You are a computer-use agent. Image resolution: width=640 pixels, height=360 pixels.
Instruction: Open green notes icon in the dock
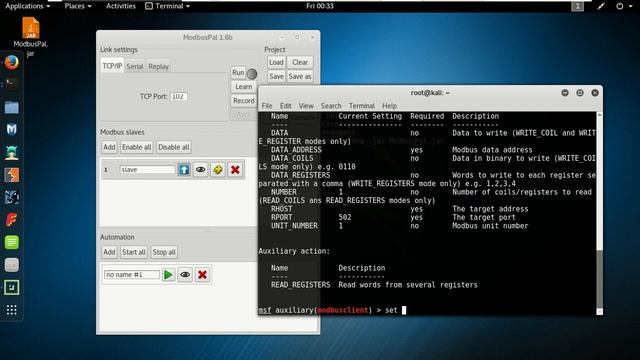click(11, 242)
